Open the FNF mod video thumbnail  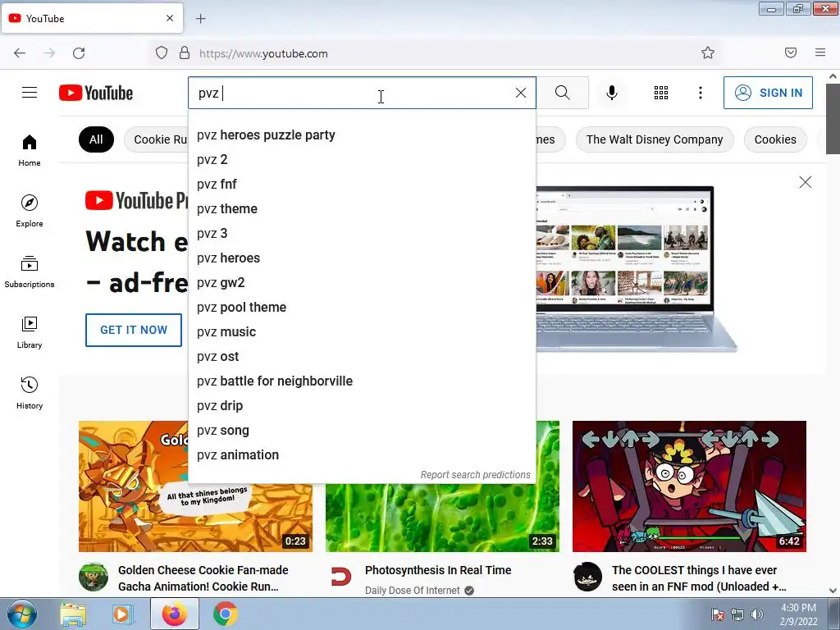click(x=689, y=486)
